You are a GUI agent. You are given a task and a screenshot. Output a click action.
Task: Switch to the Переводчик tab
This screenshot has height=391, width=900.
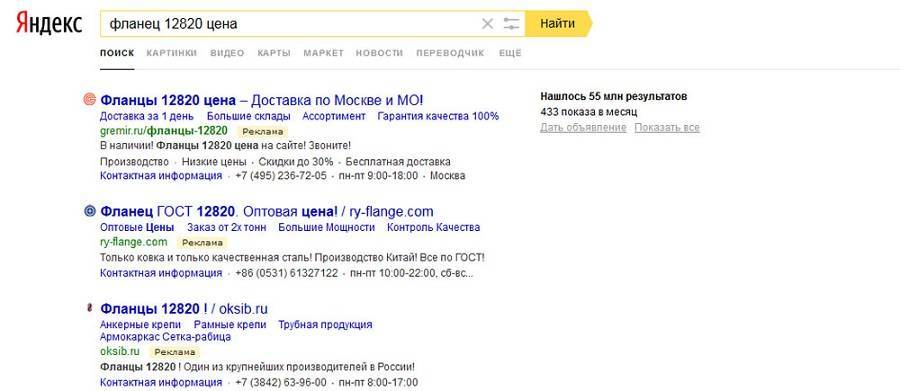click(451, 53)
